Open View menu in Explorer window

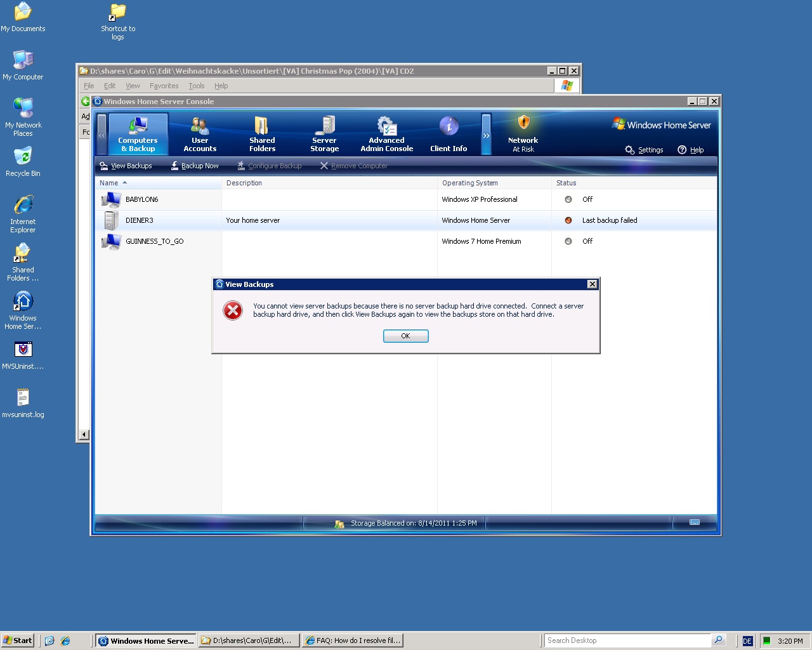133,86
